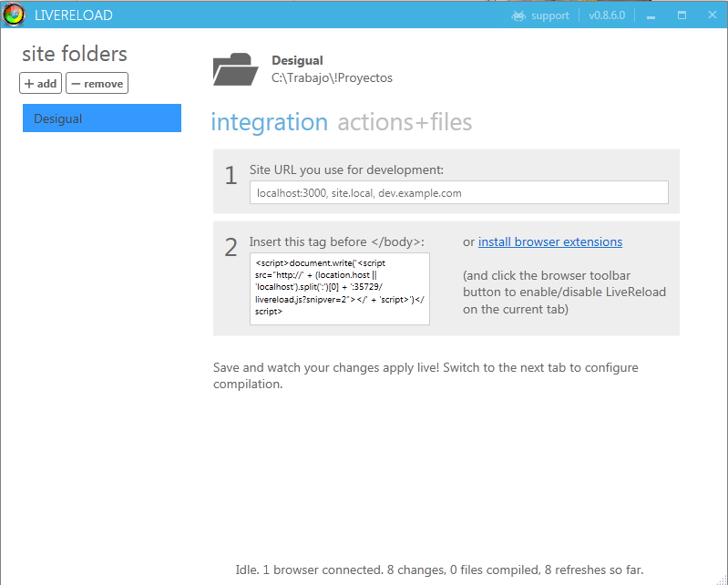
Task: Click the space invader support icon
Action: tap(518, 15)
